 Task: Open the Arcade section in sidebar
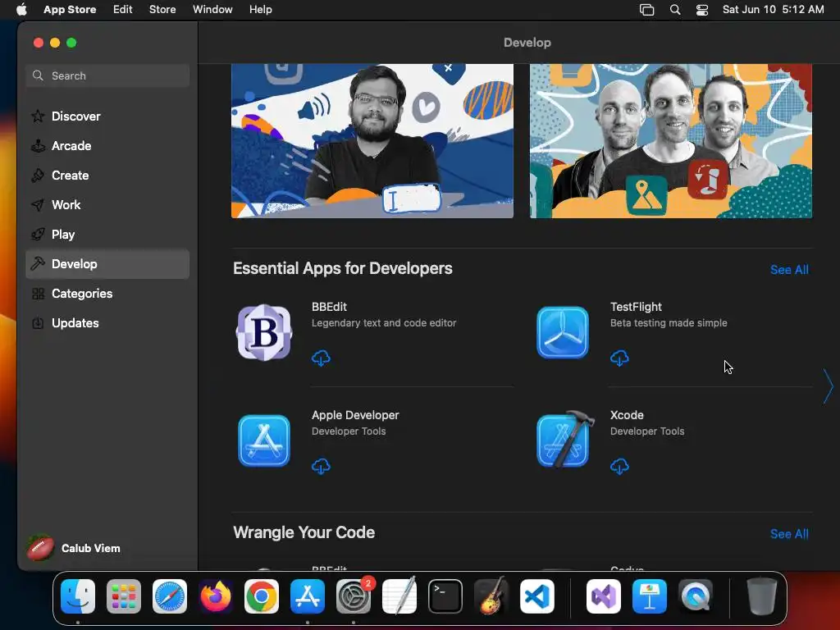point(107,146)
